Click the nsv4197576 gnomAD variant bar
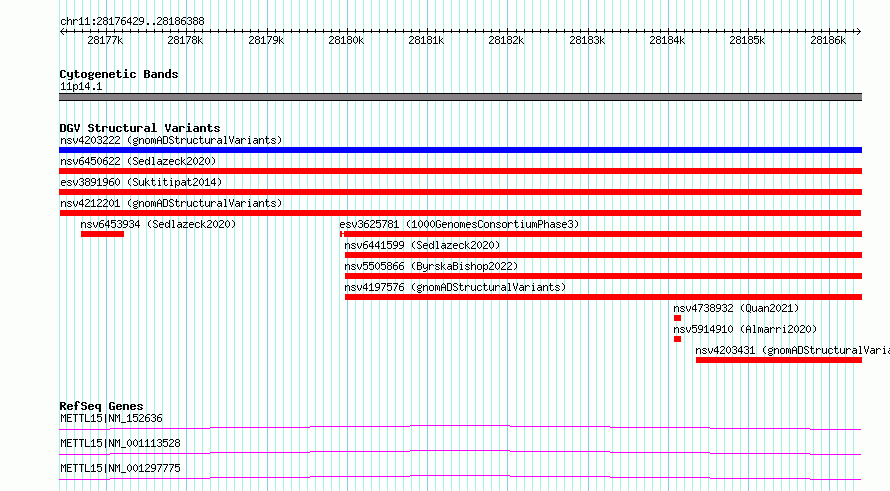 603,297
